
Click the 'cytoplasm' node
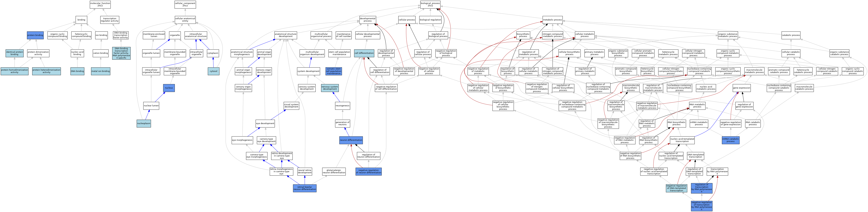(x=213, y=53)
